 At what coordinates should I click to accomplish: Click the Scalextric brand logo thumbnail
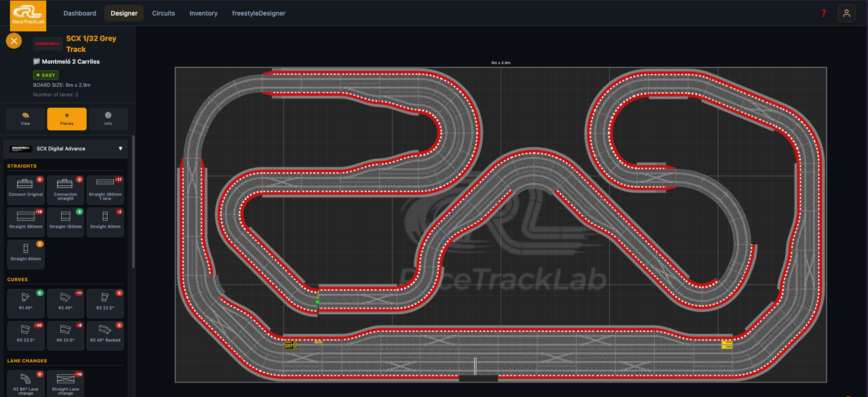pyautogui.click(x=47, y=43)
